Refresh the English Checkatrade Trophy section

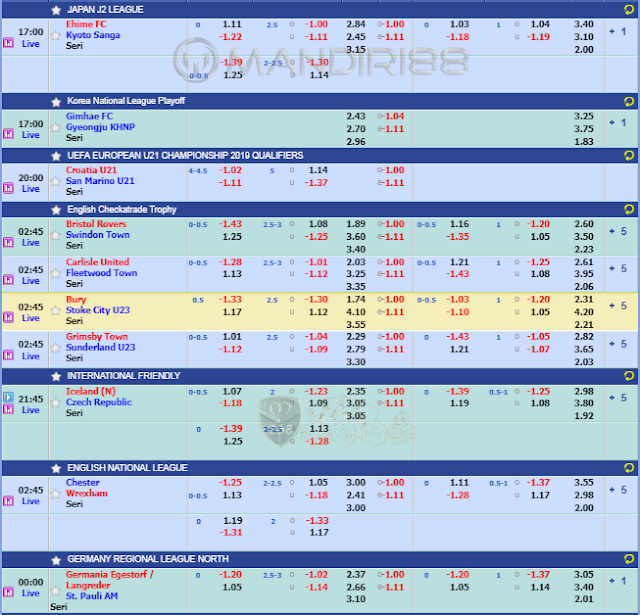[x=629, y=209]
